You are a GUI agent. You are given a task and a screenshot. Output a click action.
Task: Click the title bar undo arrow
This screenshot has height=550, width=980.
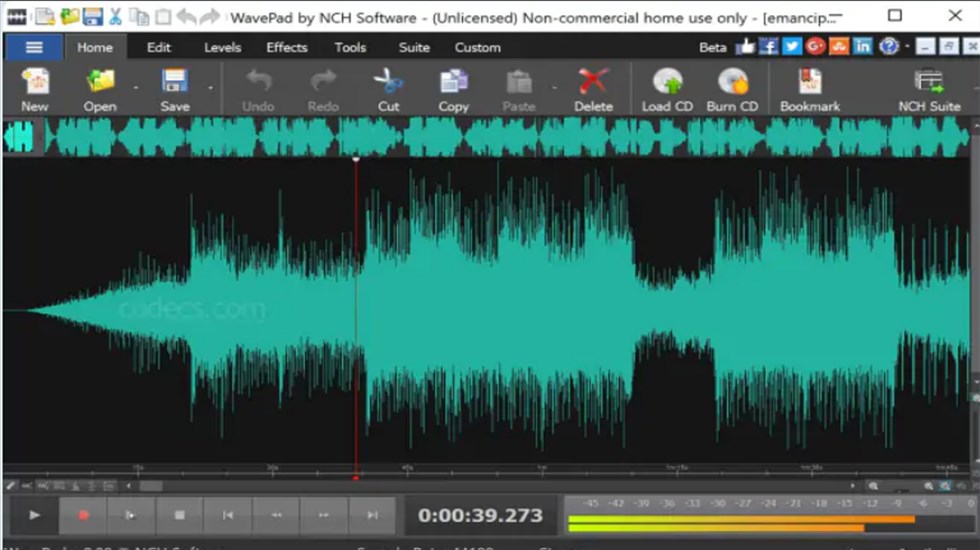(187, 16)
